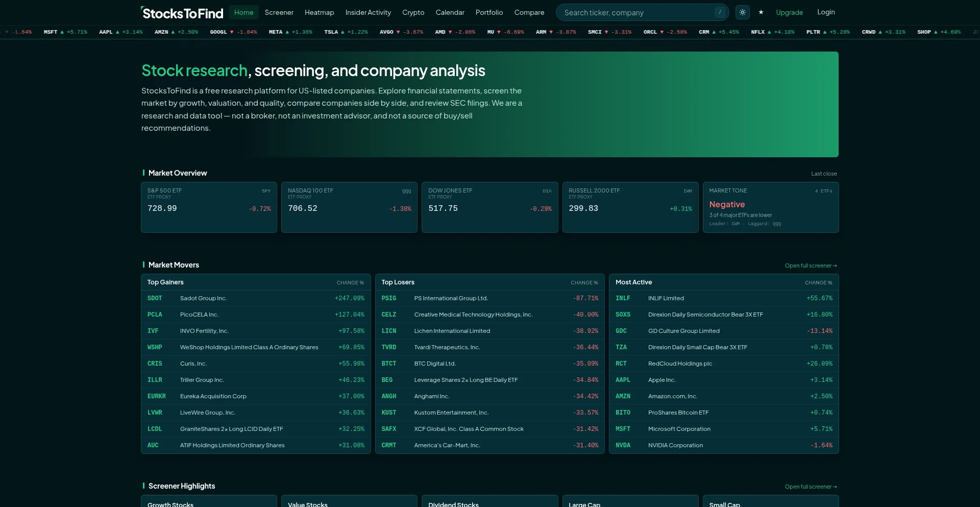Open the watchlist star icon
Screen dimensions: 980x507
pyautogui.click(x=761, y=12)
